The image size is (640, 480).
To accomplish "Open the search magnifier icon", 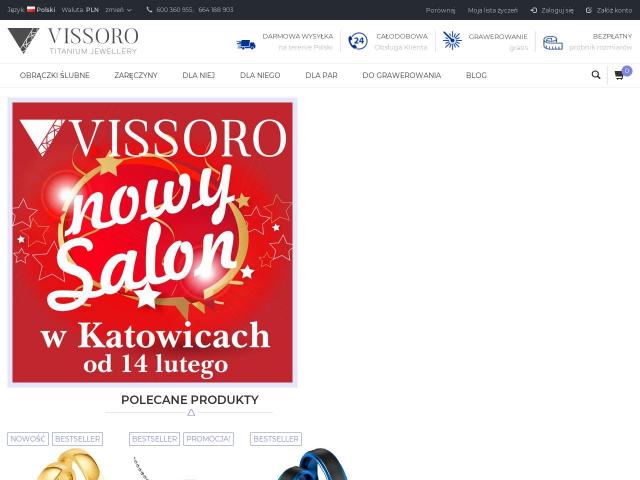I will [596, 75].
